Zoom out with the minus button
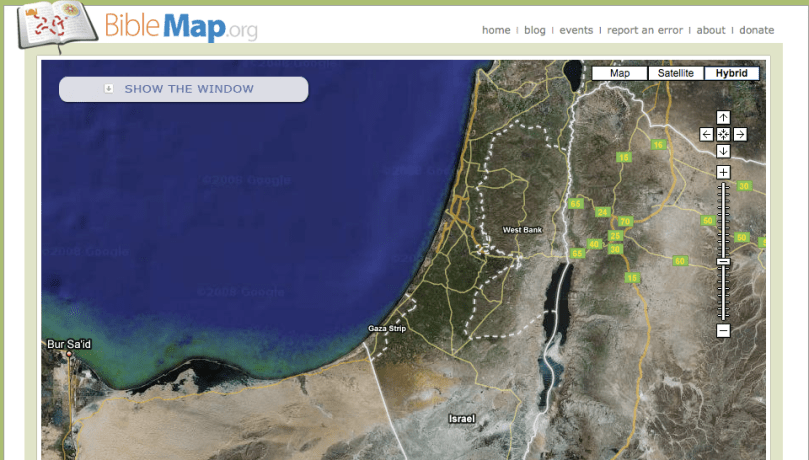Viewport: 809px width, 460px height. click(x=723, y=331)
